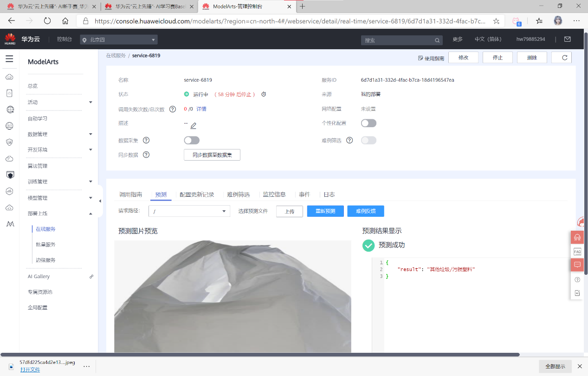Toggle the 数据采集 switch
Viewport: 588px width, 376px height.
click(x=192, y=140)
